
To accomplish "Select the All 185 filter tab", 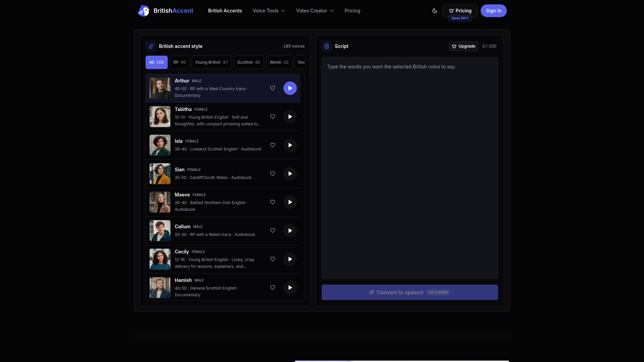I will click(157, 62).
